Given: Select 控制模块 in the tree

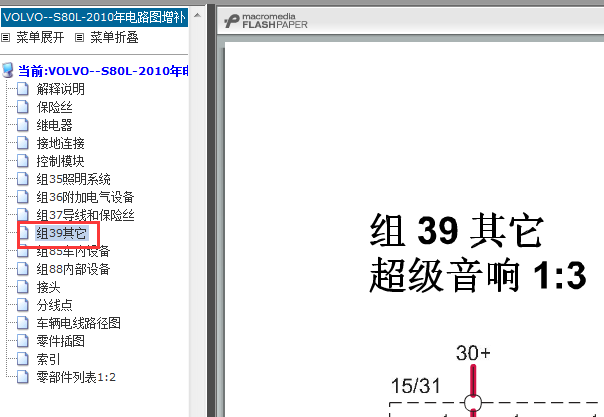Looking at the screenshot, I should point(60,161).
